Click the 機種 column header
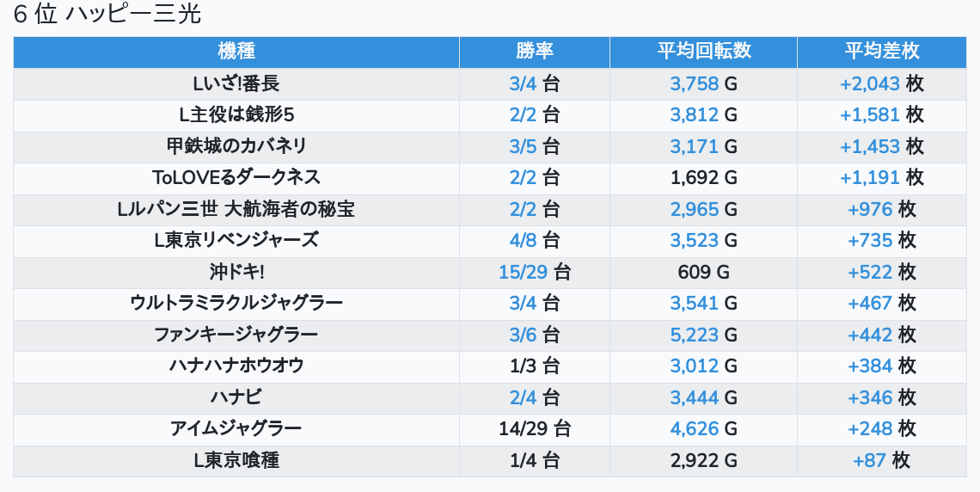This screenshot has height=492, width=980. point(236,52)
